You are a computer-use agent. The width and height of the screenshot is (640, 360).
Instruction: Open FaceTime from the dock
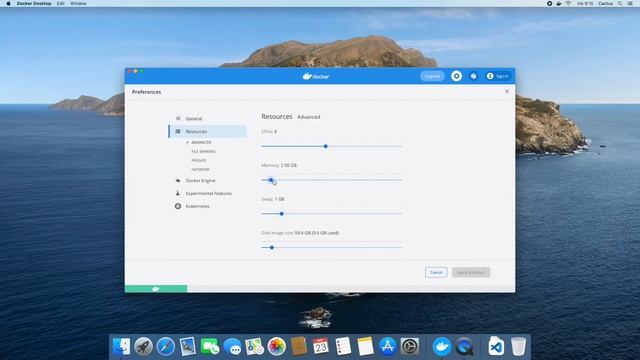click(210, 347)
